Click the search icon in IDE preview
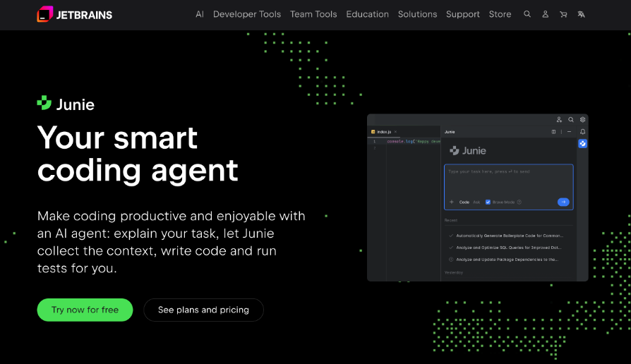The width and height of the screenshot is (631, 364). 570,119
